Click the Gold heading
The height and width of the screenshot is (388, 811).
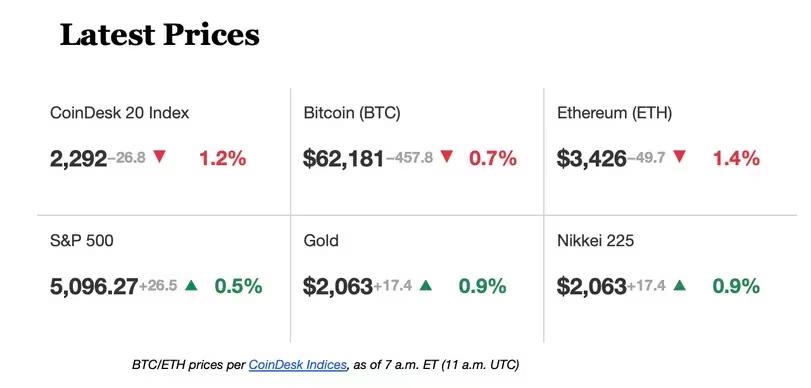321,241
